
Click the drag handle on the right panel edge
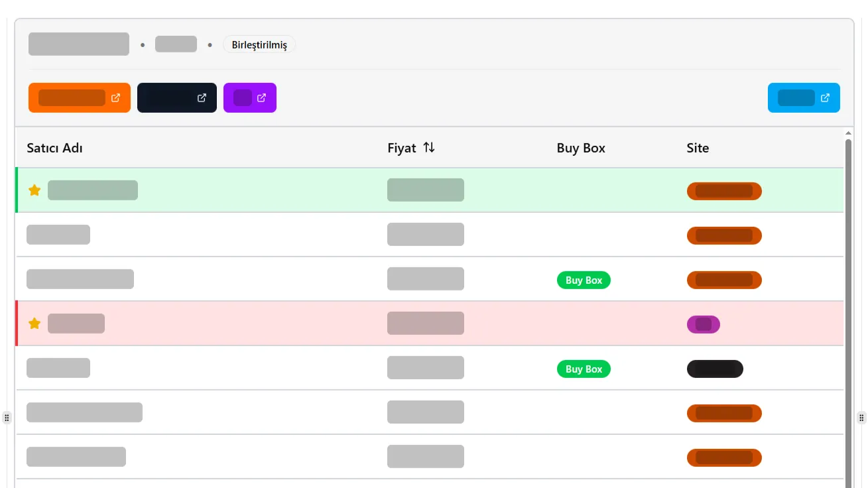click(x=861, y=418)
